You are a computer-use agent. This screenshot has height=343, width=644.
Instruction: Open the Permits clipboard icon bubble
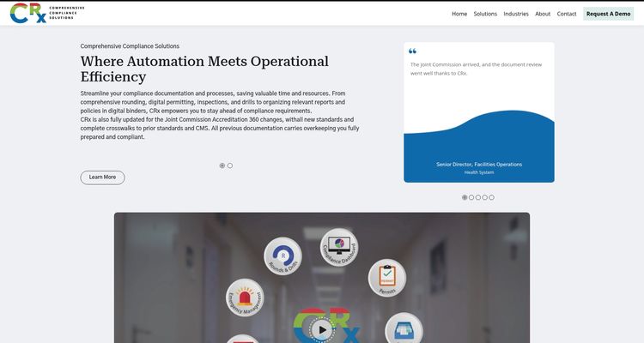click(387, 278)
